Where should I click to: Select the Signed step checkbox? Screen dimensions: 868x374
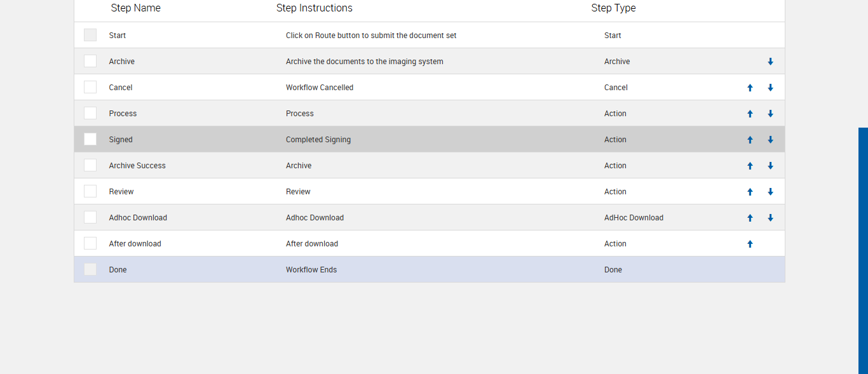(x=90, y=139)
